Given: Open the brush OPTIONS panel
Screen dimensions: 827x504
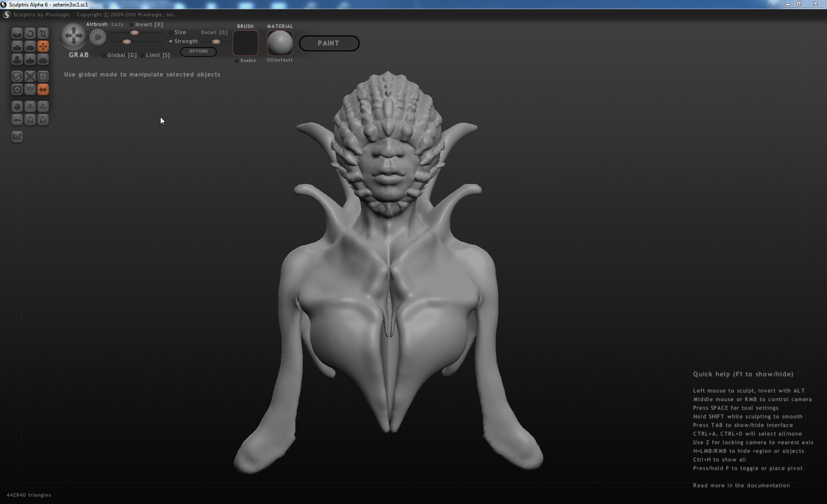Looking at the screenshot, I should [198, 51].
